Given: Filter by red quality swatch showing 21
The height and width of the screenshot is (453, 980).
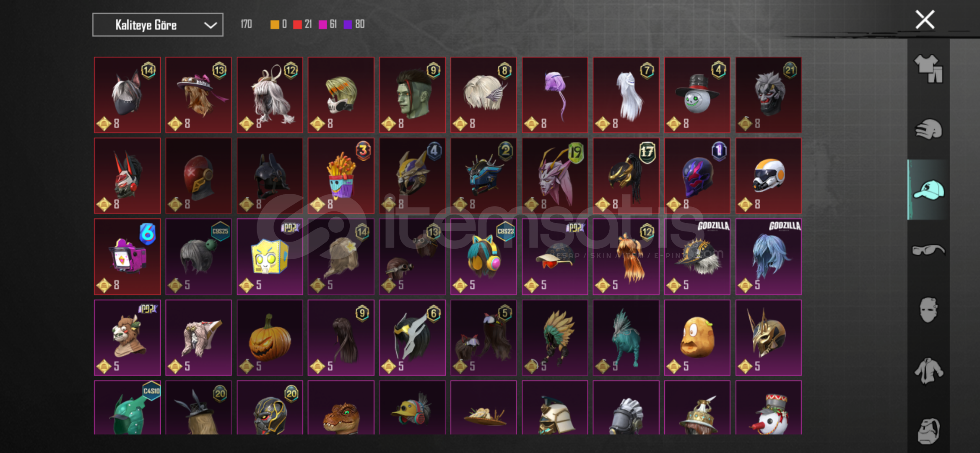Looking at the screenshot, I should point(302,24).
